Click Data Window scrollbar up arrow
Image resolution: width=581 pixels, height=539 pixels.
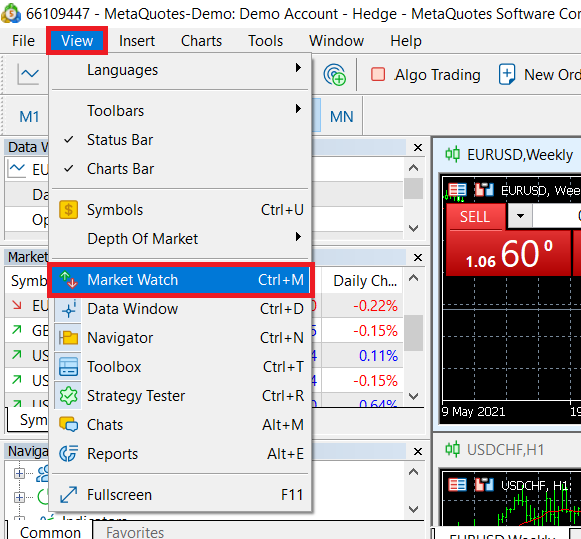point(414,168)
